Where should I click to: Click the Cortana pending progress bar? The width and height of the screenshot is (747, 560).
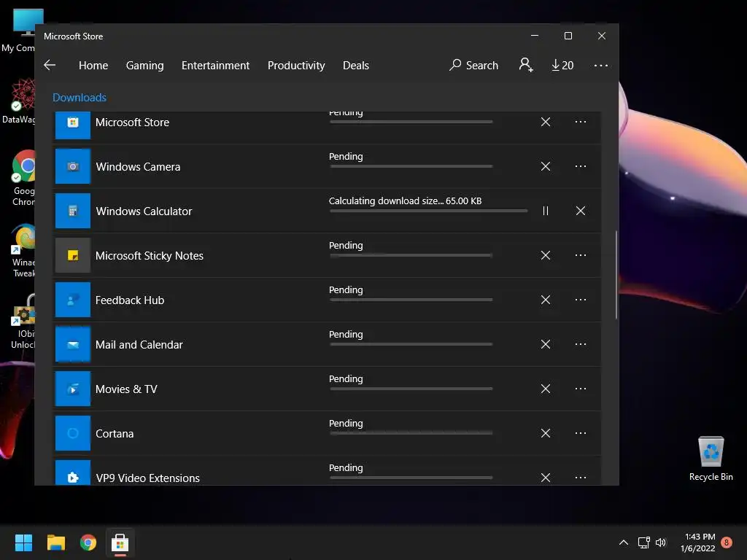click(411, 433)
